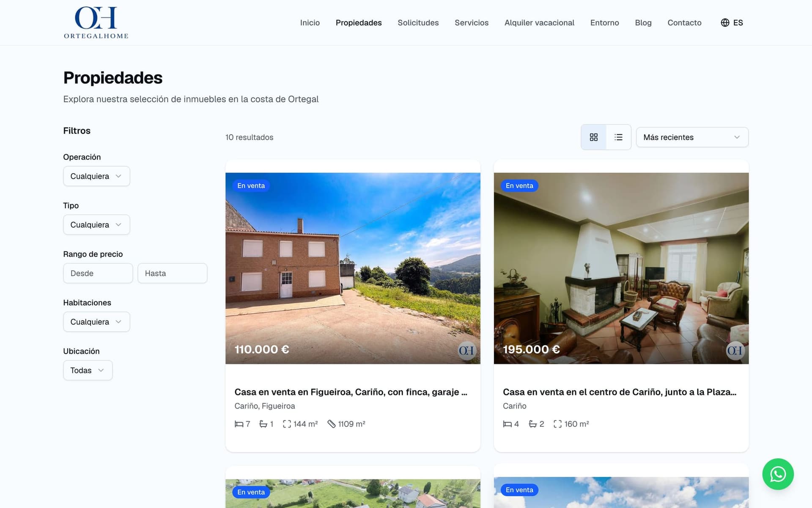Click OH watermark badge on 110.000 € photo
Screen dimensions: 812x508
[x=466, y=351]
